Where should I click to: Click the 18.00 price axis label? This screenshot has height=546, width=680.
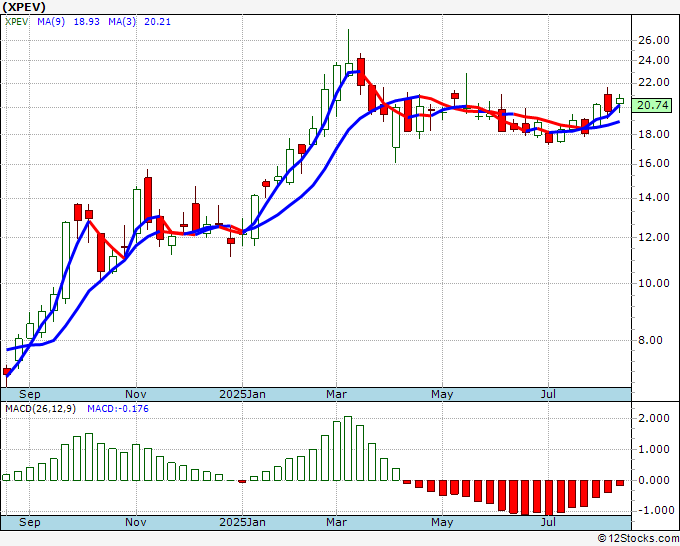click(x=654, y=134)
